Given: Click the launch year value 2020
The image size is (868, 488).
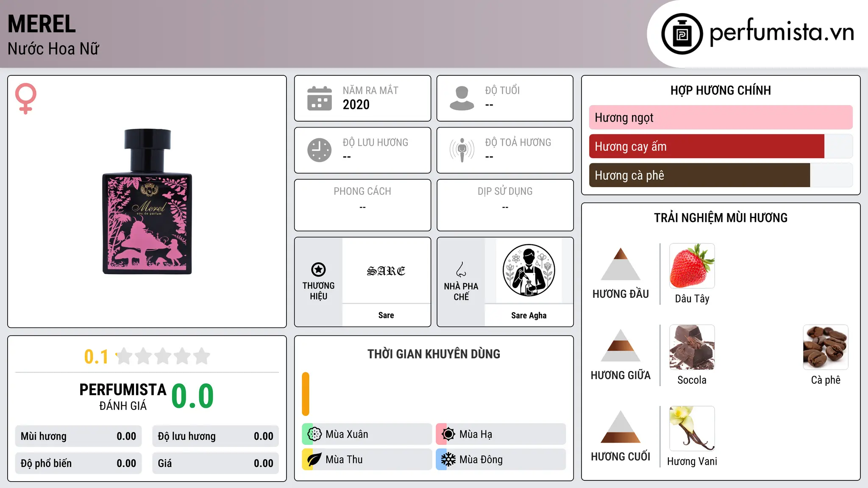Looking at the screenshot, I should [356, 105].
